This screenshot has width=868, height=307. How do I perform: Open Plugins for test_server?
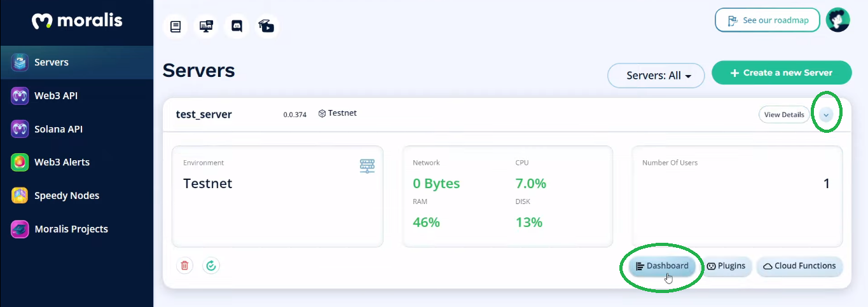coord(727,266)
